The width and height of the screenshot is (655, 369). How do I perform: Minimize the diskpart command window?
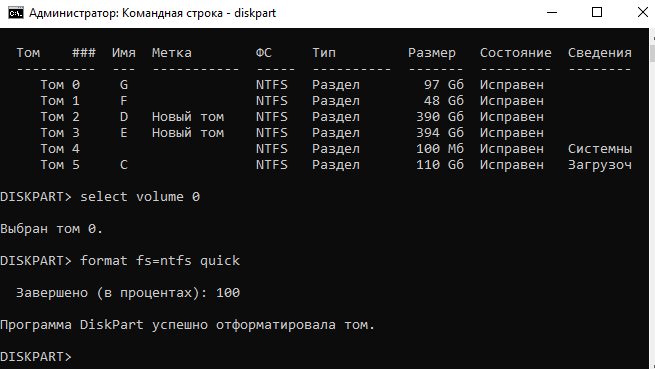coord(552,13)
